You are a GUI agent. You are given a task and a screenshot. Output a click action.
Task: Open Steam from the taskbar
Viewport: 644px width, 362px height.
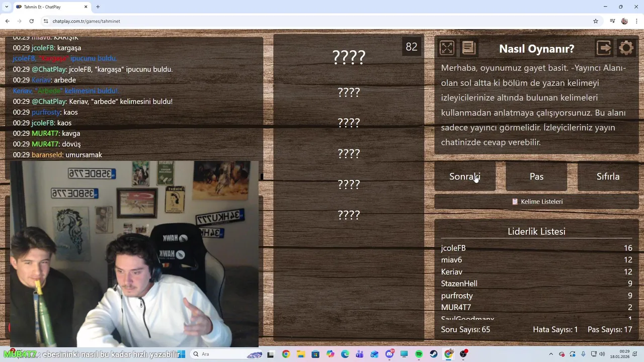coord(434,354)
